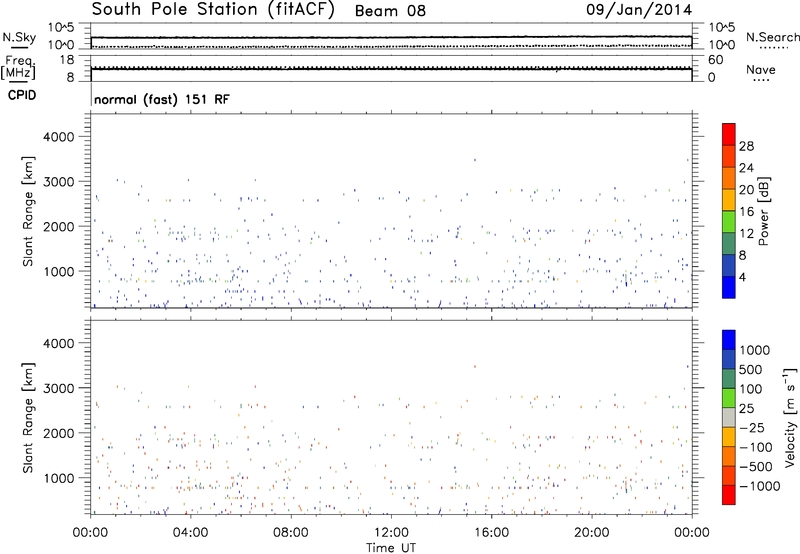Click the '2000' tick of the velocity panel
The height and width of the screenshot is (554, 800).
pyautogui.click(x=58, y=433)
